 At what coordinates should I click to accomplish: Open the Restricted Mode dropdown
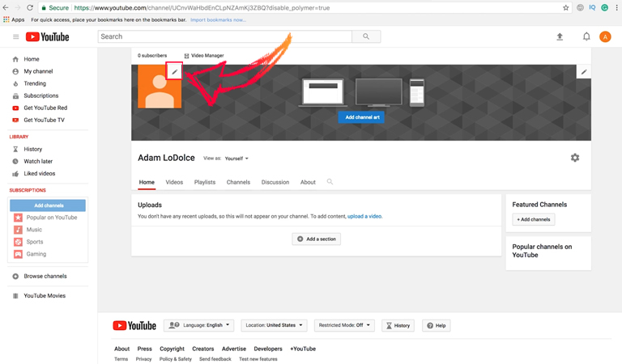344,325
